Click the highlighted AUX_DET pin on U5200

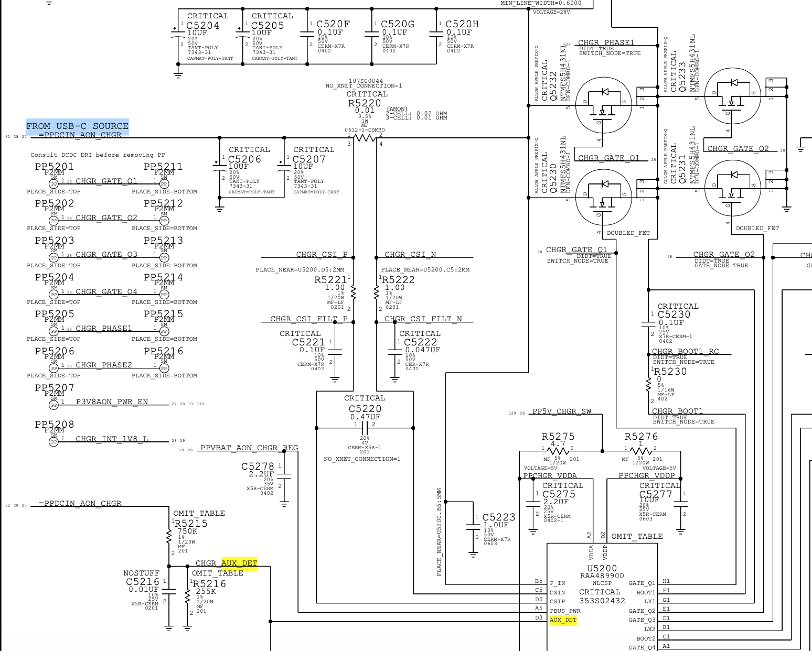coord(563,620)
